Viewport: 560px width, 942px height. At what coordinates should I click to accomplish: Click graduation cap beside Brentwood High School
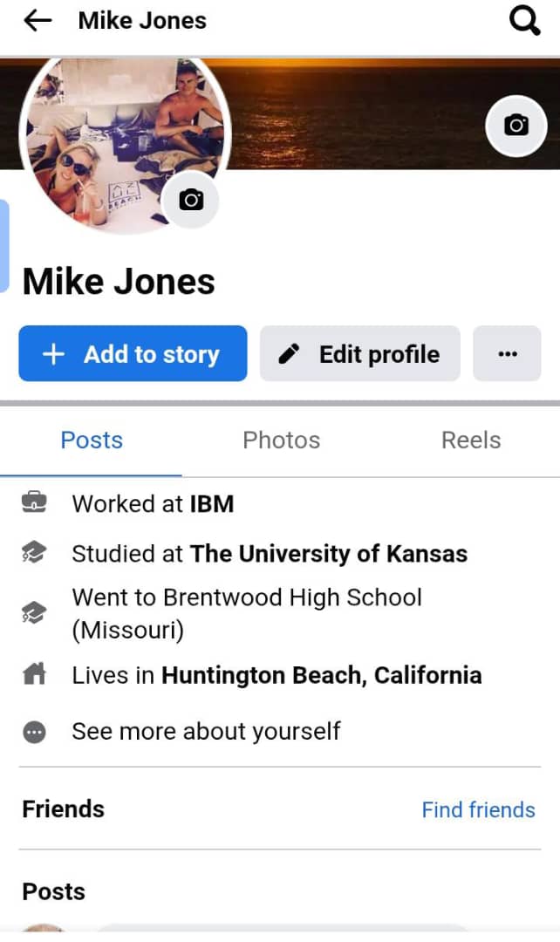tap(35, 613)
